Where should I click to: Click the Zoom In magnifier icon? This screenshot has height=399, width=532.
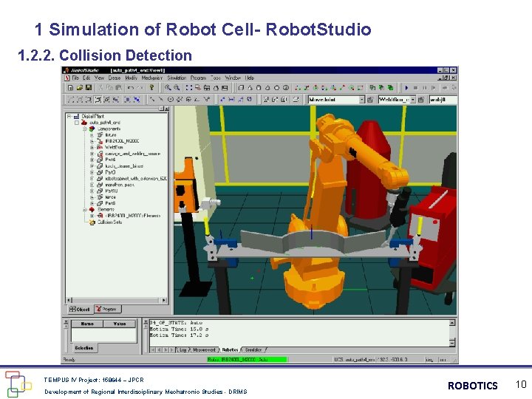coord(168,87)
